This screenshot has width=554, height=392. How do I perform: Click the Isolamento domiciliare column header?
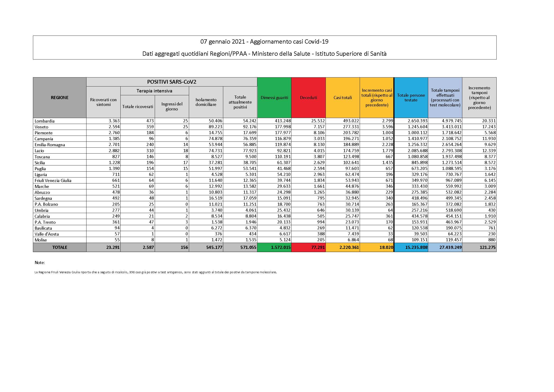pyautogui.click(x=206, y=102)
